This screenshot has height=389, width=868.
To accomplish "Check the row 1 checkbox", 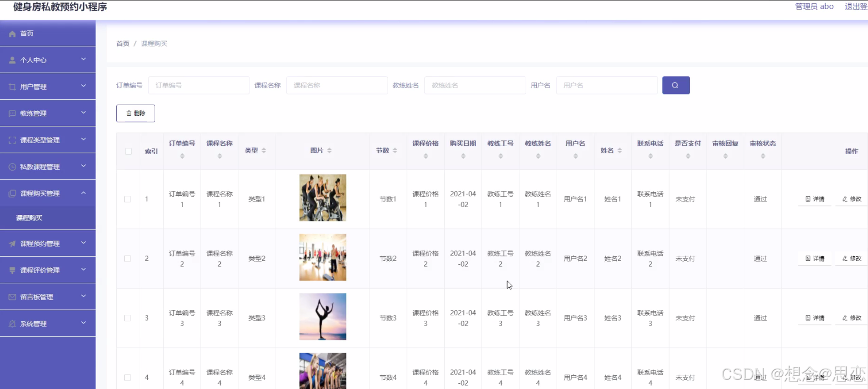I will click(127, 199).
